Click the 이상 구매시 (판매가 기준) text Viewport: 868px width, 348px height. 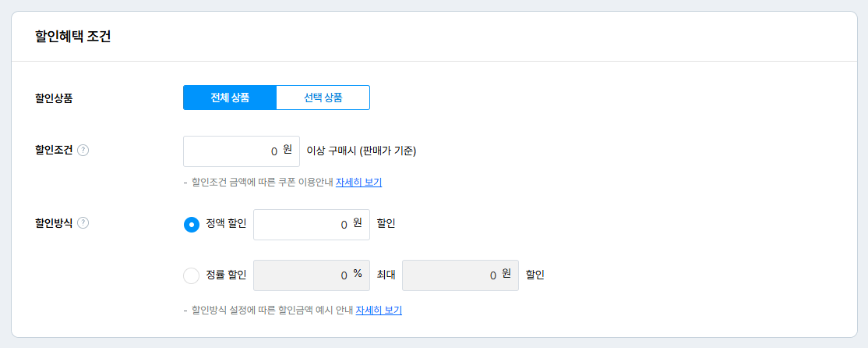click(362, 151)
